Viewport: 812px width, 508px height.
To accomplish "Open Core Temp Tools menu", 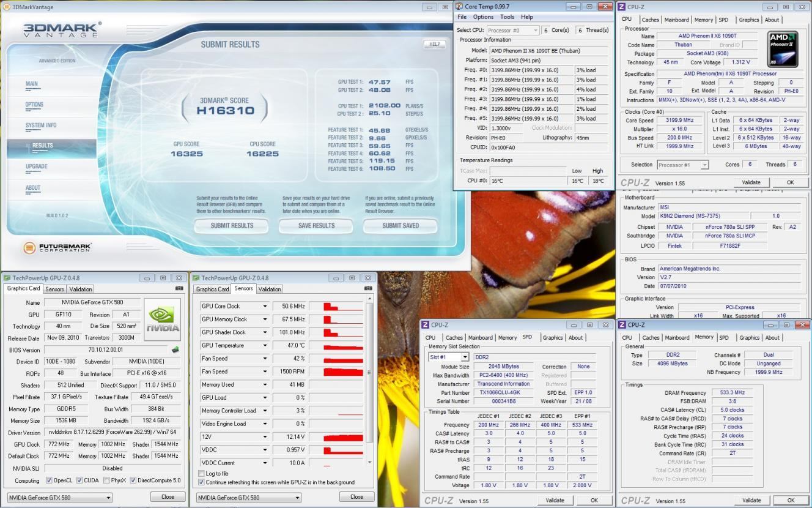I will tap(508, 17).
